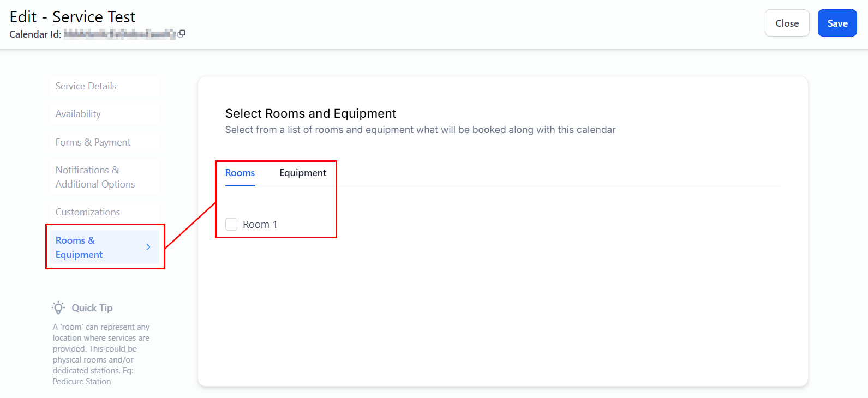Go to the Availability section
868x398 pixels.
[x=78, y=114]
